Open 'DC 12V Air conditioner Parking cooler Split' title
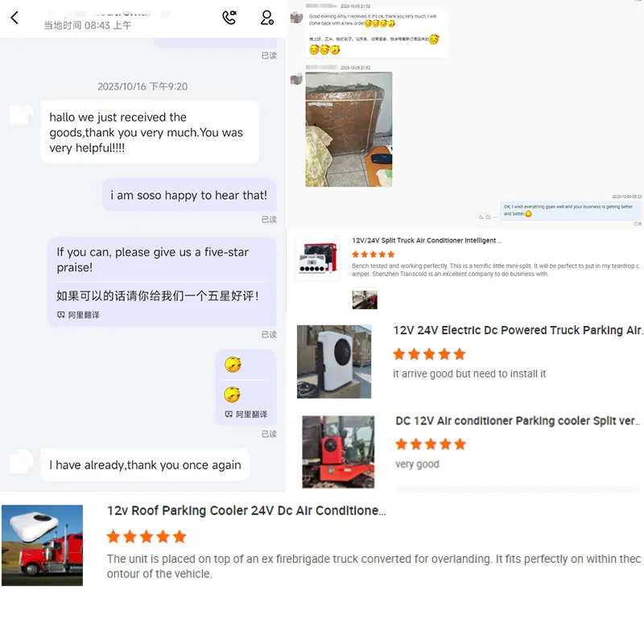 [x=517, y=421]
